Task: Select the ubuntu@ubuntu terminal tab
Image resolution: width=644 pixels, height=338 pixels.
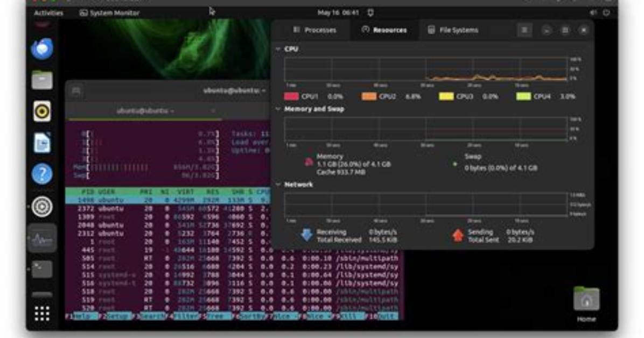Action: [145, 111]
